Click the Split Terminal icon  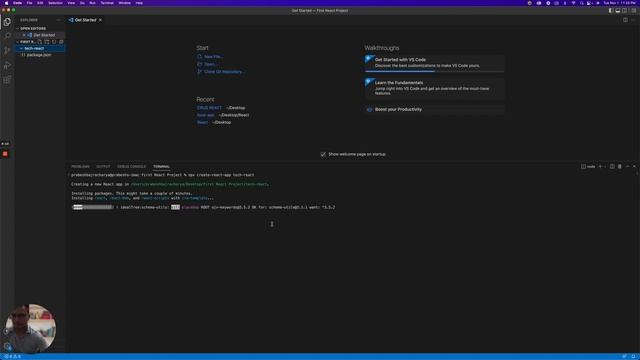(x=612, y=167)
